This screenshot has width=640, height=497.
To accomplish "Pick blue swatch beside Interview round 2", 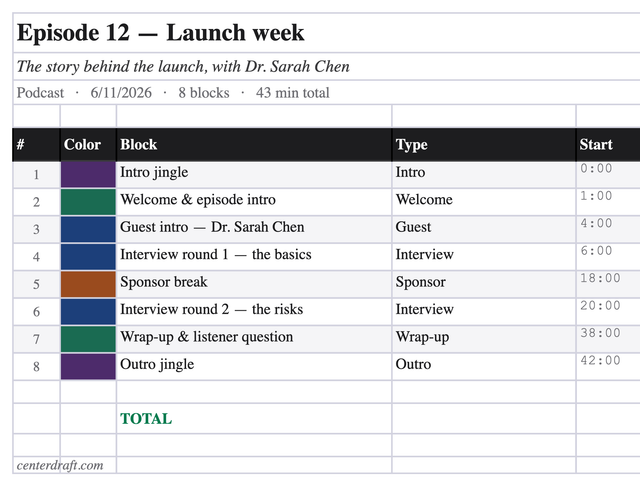I will [88, 312].
